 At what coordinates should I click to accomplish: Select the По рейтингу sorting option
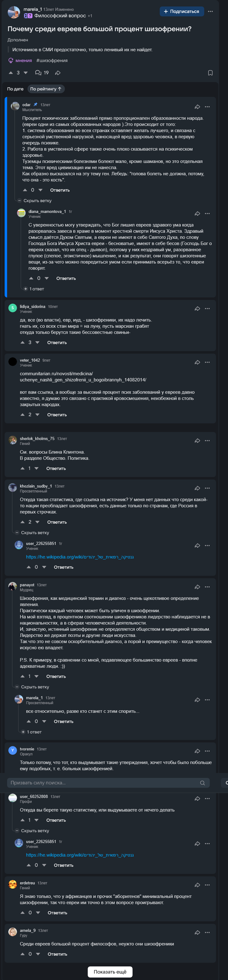tap(46, 89)
